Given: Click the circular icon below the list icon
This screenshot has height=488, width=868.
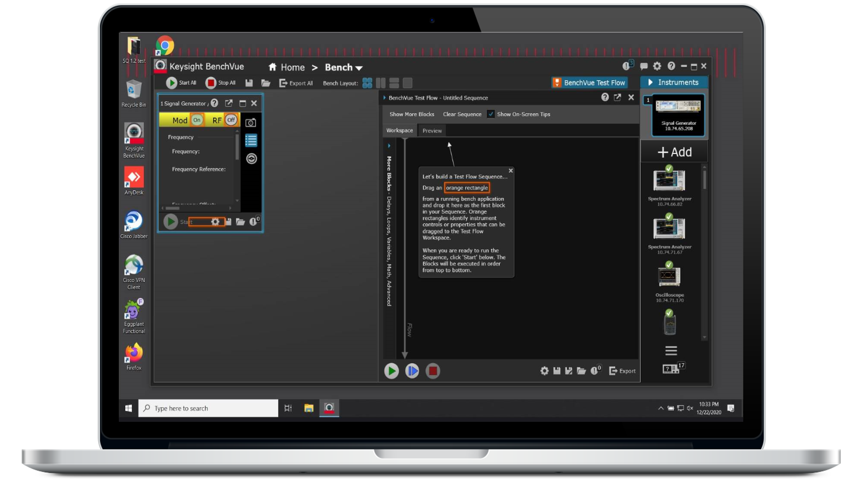Looking at the screenshot, I should pos(251,158).
